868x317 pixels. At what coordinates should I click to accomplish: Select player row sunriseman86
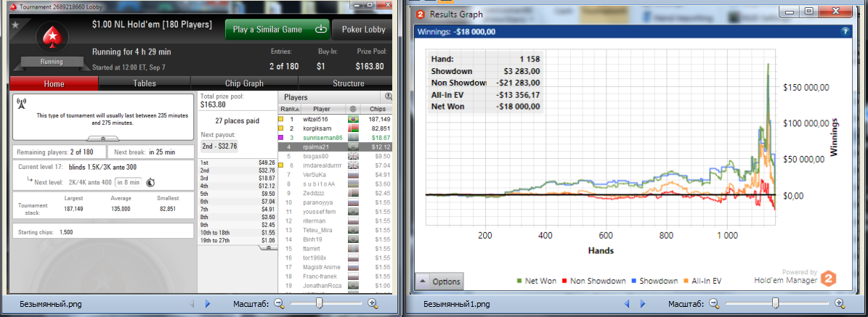tap(335, 137)
